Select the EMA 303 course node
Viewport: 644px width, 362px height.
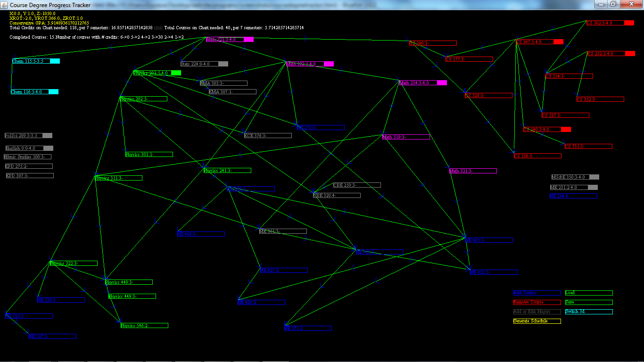click(x=223, y=83)
